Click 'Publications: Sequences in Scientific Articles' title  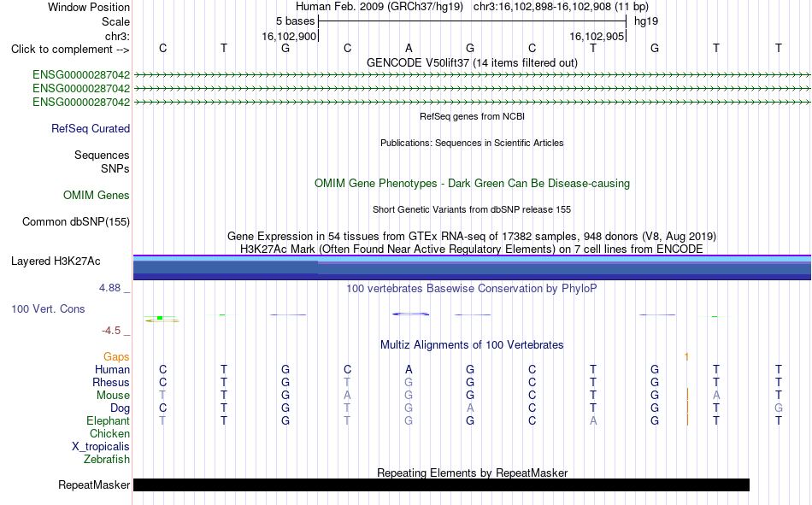472,143
